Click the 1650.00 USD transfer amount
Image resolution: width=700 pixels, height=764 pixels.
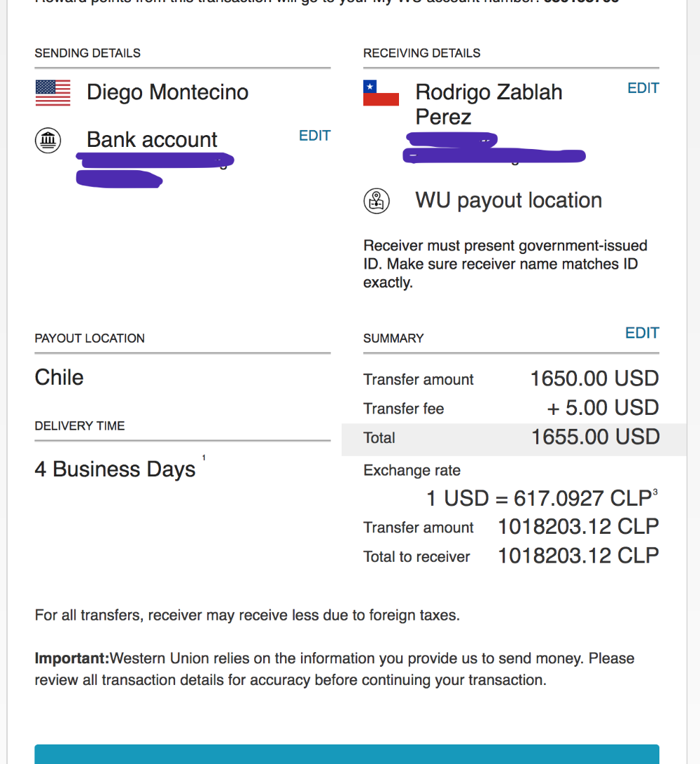pyautogui.click(x=595, y=378)
